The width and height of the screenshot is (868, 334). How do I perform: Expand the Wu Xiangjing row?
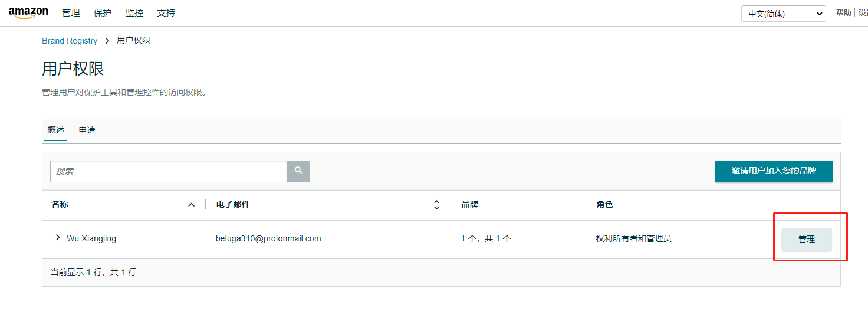tap(58, 238)
